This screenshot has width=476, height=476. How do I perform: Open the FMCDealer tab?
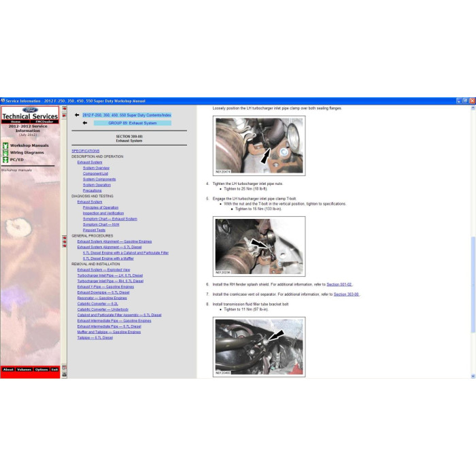pyautogui.click(x=44, y=122)
